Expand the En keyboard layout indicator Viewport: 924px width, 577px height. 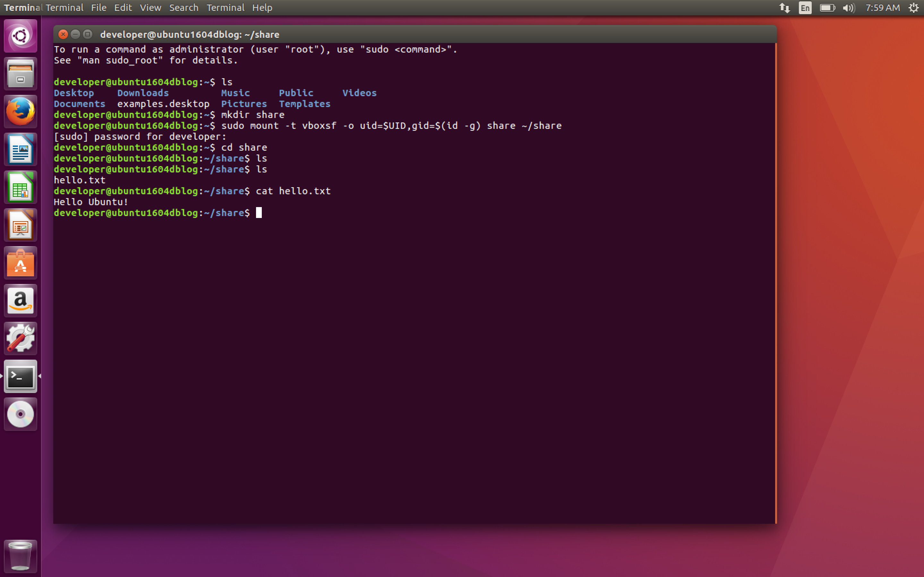(x=805, y=8)
